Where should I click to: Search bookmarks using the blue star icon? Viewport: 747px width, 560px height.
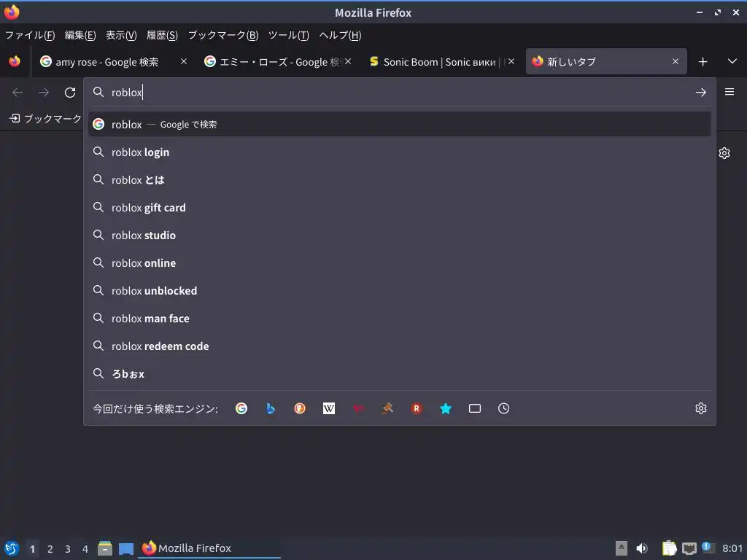[446, 408]
